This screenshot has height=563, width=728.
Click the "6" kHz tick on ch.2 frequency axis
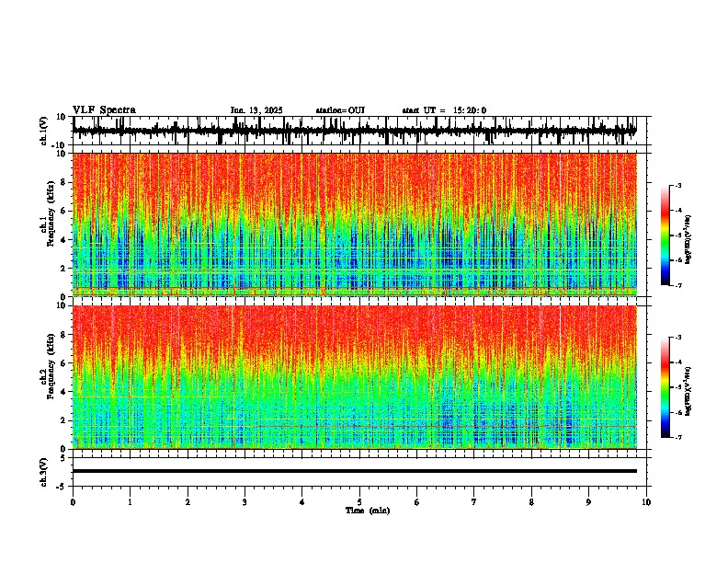tap(64, 363)
